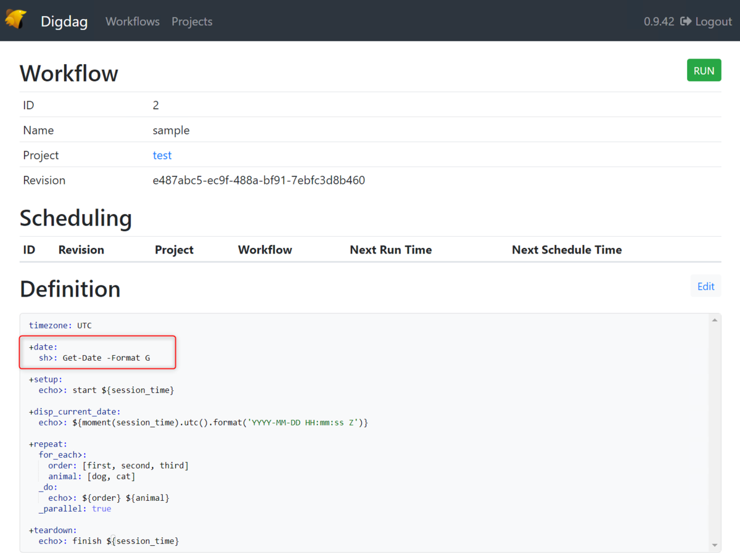Click the Next Run Time column header
Viewport: 740px width, 560px height.
click(x=390, y=250)
